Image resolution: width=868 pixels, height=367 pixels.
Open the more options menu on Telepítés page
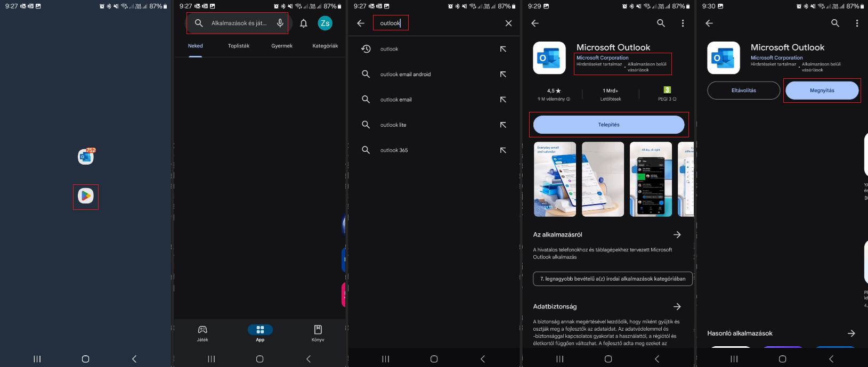coord(683,23)
